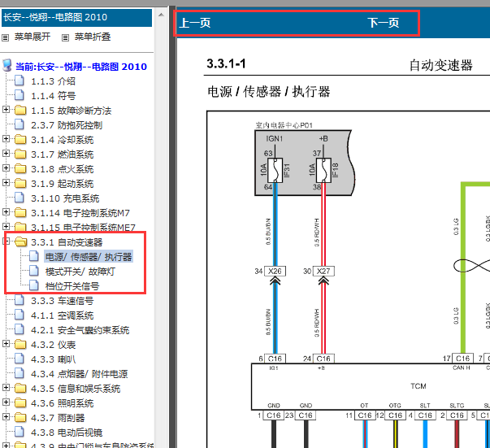
Task: Expand the 3.1.14 电子控制系统M7 folder
Action: 6,212
